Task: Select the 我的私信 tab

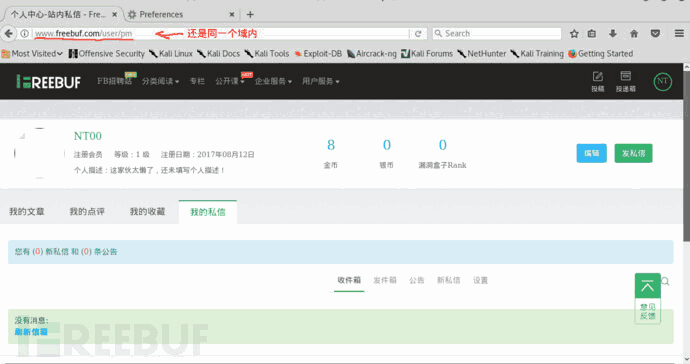Action: pos(208,212)
